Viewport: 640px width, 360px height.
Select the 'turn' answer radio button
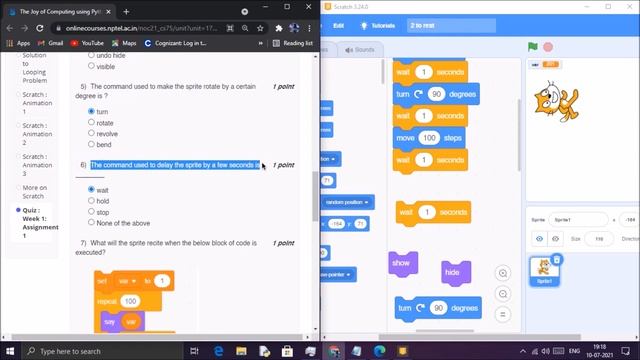pos(91,111)
